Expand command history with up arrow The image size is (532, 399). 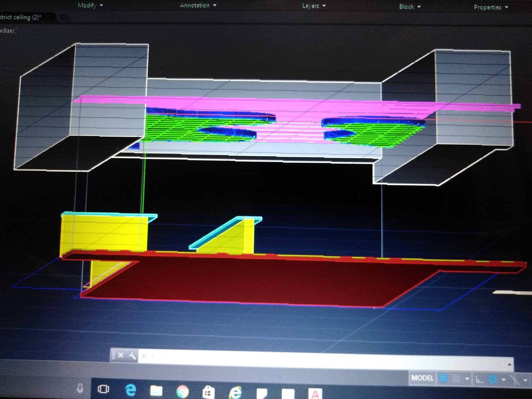(x=509, y=364)
